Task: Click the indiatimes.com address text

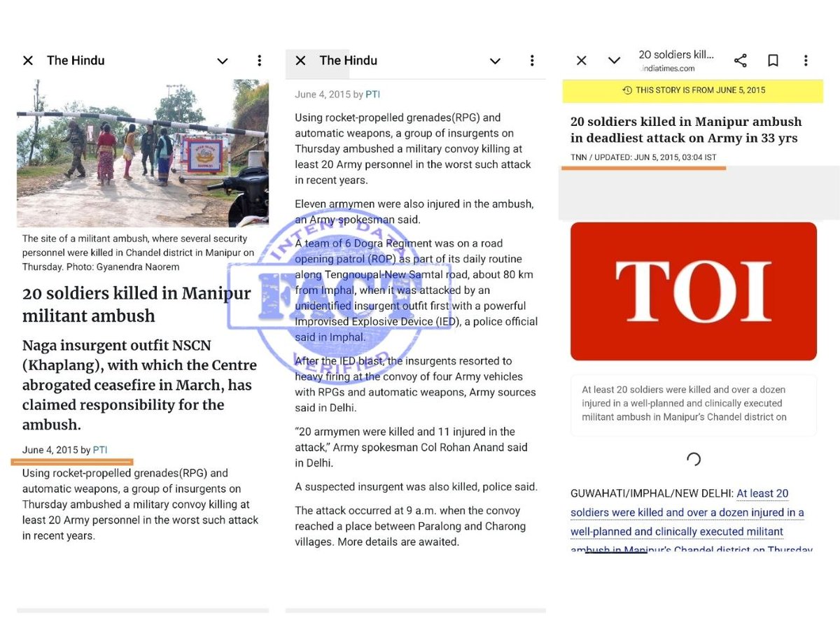Action: tap(668, 69)
